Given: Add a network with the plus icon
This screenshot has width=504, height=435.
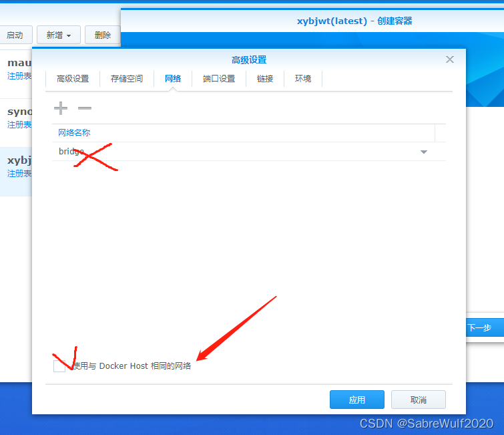Looking at the screenshot, I should tap(61, 108).
